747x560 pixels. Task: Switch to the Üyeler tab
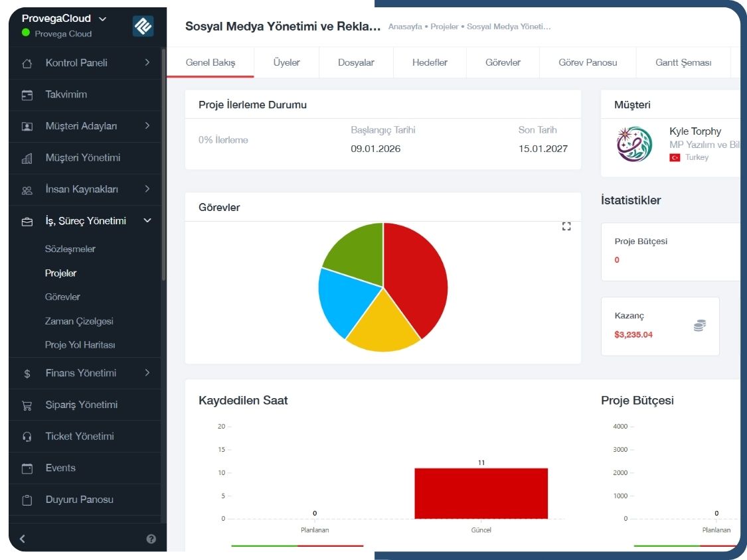286,62
